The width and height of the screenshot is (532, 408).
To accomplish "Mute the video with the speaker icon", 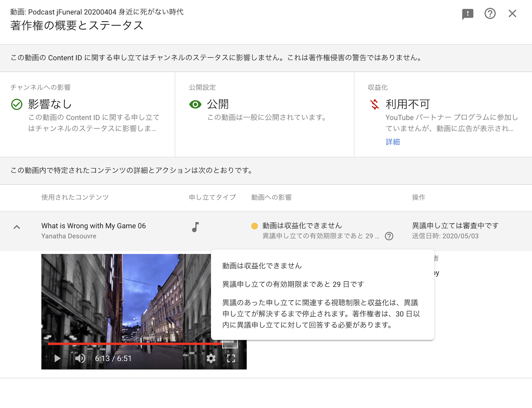I will pyautogui.click(x=80, y=358).
